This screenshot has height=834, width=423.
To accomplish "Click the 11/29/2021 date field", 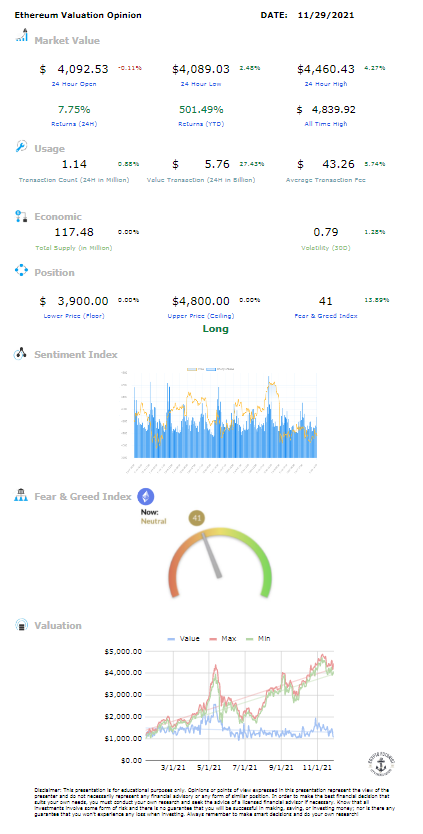I will click(326, 15).
